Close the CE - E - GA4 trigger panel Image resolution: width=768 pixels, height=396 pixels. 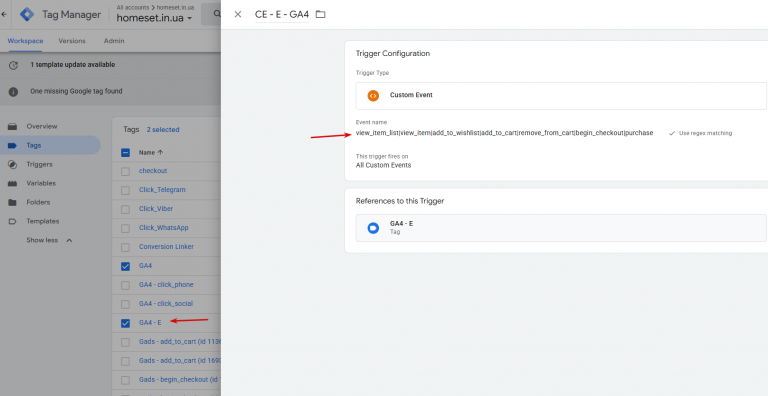(x=238, y=14)
